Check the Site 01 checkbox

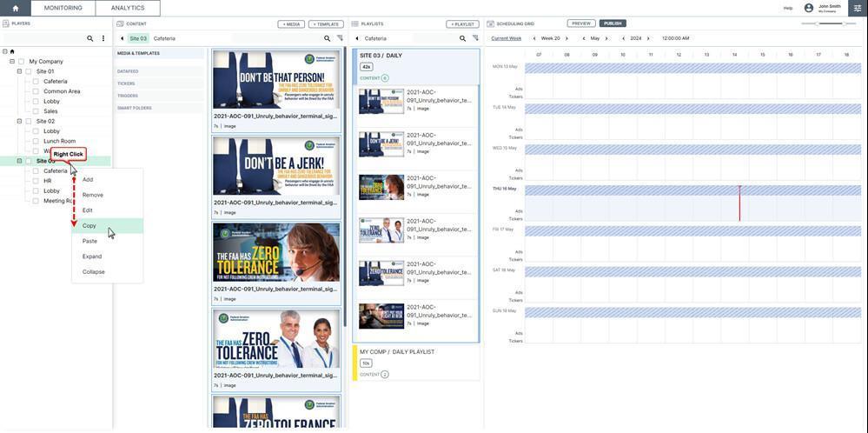29,71
